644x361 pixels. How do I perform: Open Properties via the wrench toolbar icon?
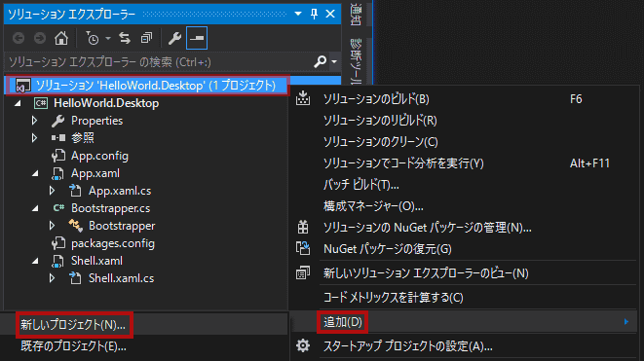point(174,38)
